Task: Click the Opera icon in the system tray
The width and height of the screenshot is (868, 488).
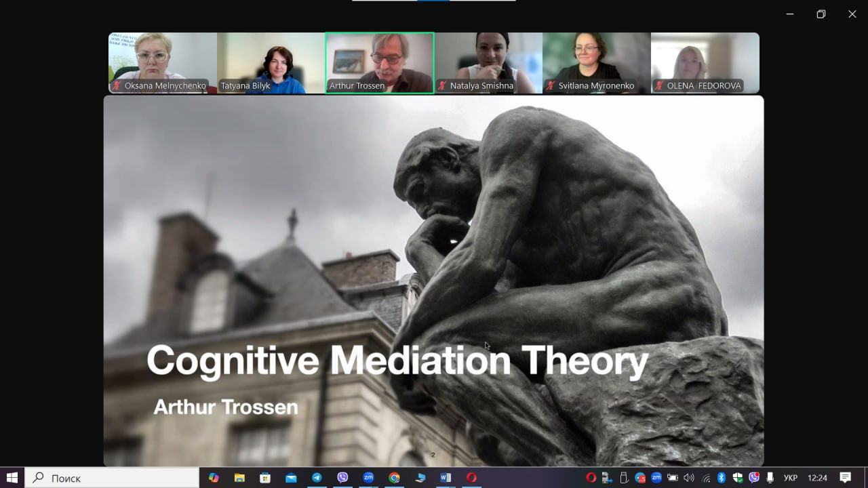Action: (x=591, y=478)
